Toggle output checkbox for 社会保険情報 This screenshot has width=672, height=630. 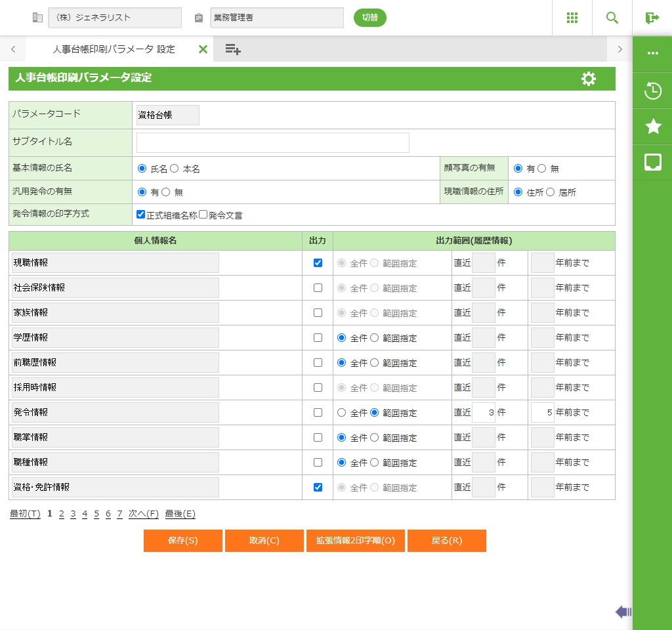coord(318,287)
